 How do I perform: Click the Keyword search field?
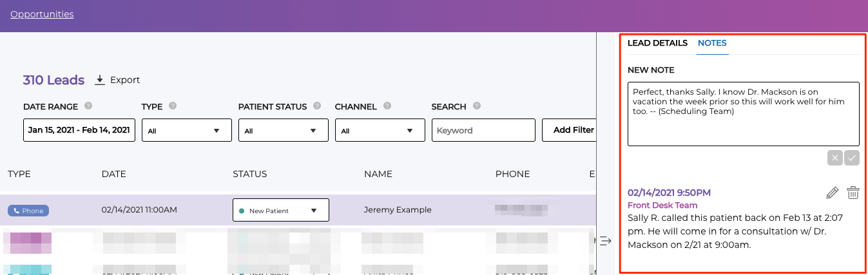tap(483, 130)
